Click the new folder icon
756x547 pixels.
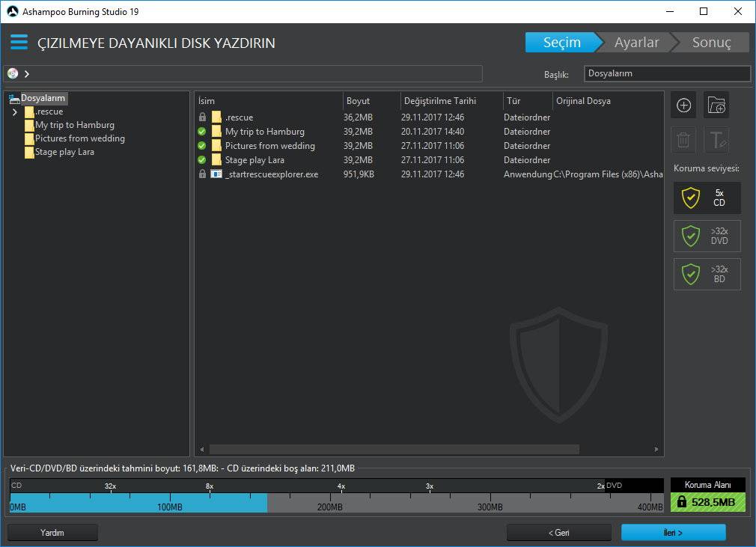[716, 106]
